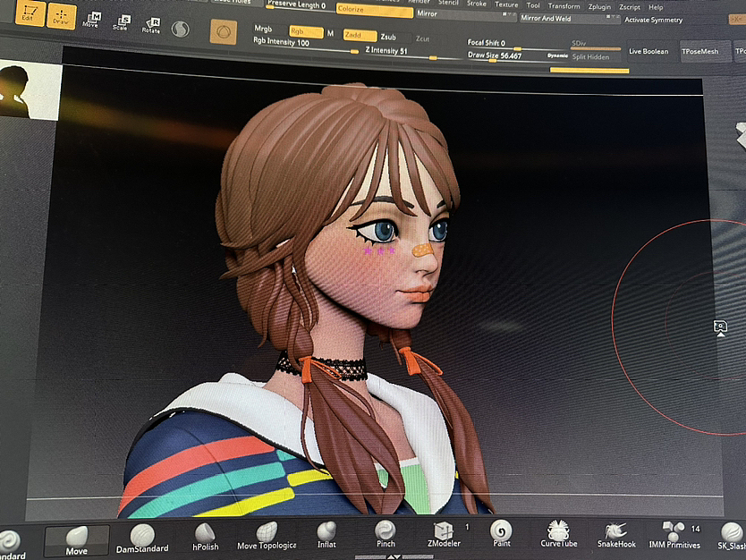The width and height of the screenshot is (746, 560).
Task: Open the Stencil menu
Action: (448, 3)
